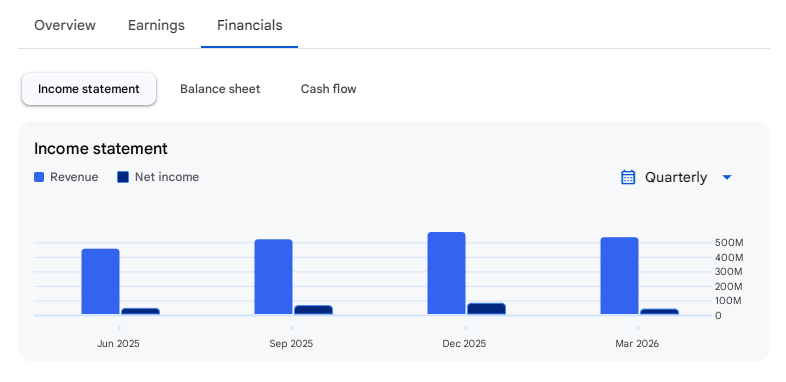Image resolution: width=786 pixels, height=382 pixels.
Task: Open the Earnings tab
Action: [x=156, y=25]
